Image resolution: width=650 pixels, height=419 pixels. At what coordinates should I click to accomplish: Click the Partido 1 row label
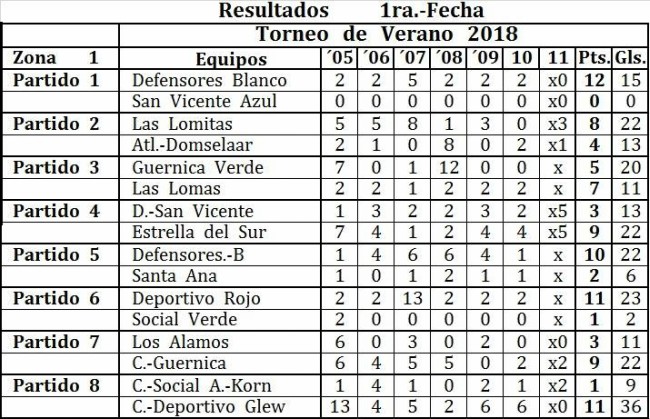point(56,80)
